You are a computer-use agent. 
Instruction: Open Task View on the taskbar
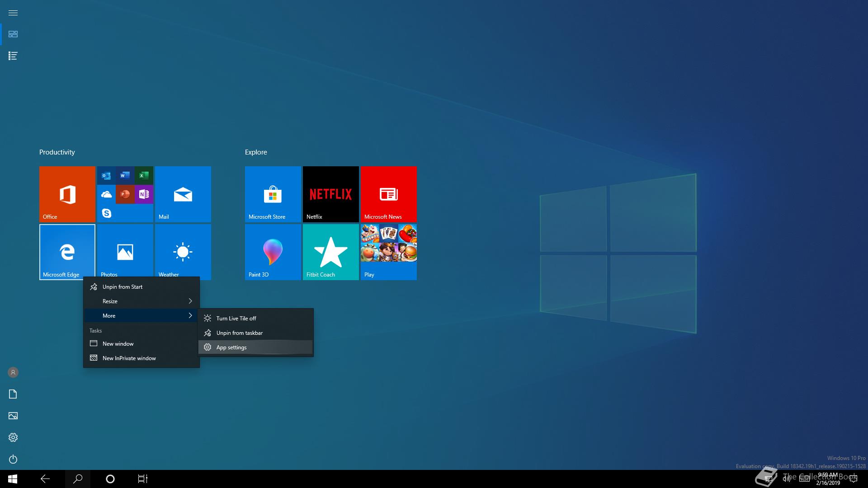pyautogui.click(x=143, y=479)
